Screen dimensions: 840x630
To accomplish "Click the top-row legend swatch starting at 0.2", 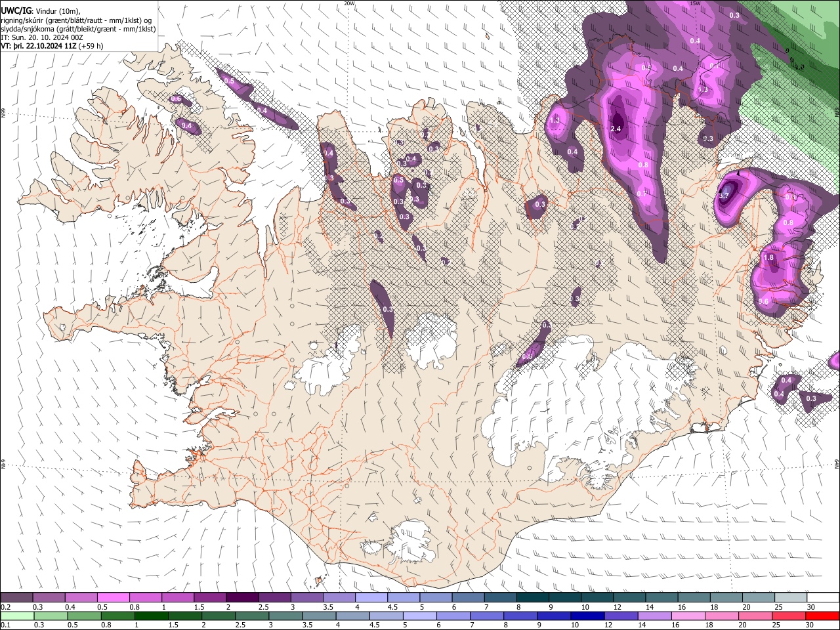I will pos(17,598).
